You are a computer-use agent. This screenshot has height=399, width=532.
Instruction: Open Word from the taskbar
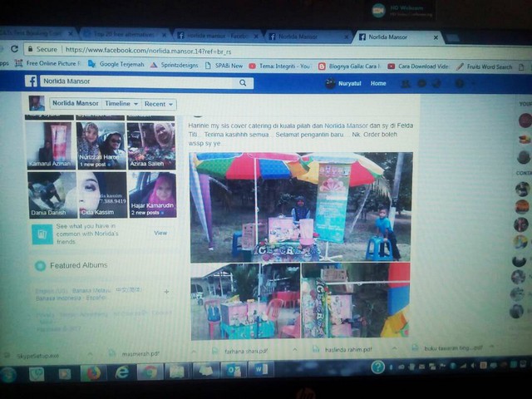259,369
